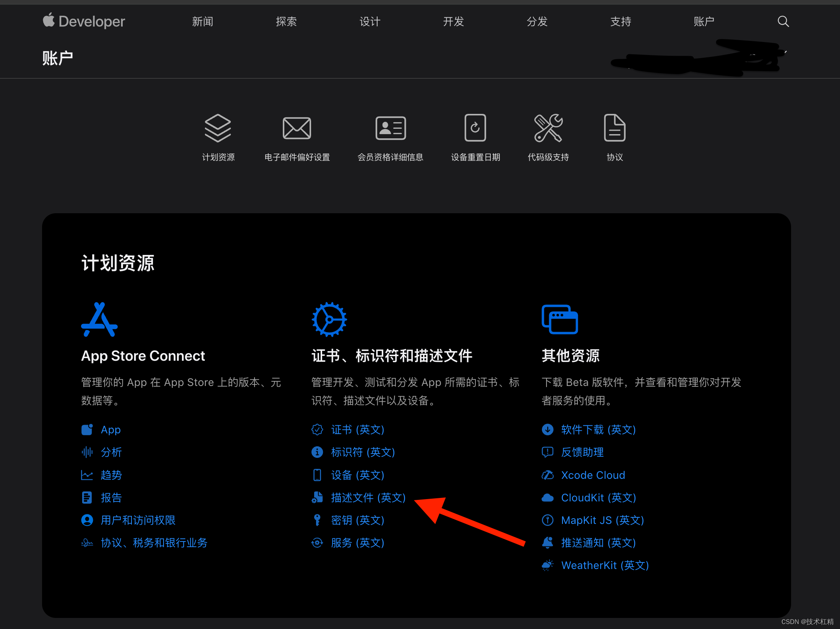
Task: Click the 服务 gear-arrows icon
Action: click(x=317, y=543)
